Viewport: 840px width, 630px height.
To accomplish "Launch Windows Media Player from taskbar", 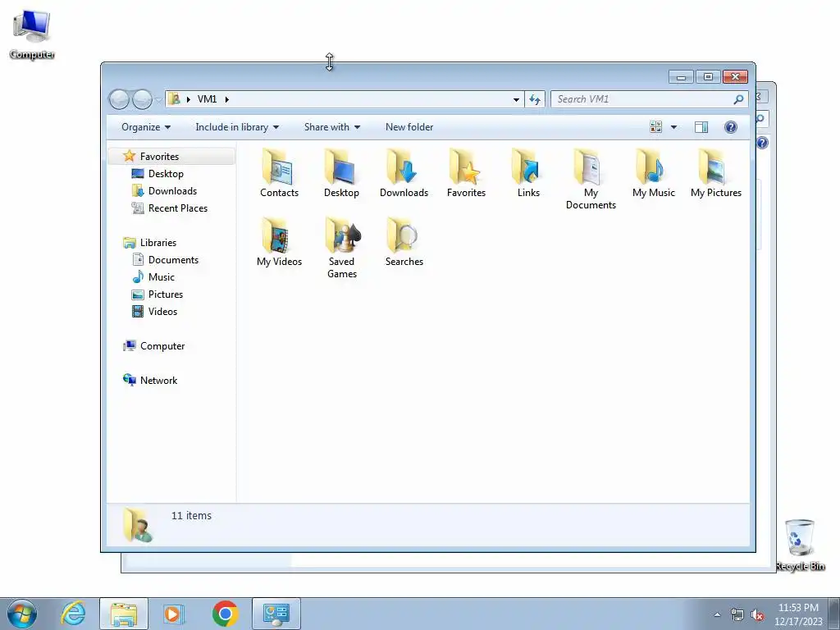I will coord(173,614).
